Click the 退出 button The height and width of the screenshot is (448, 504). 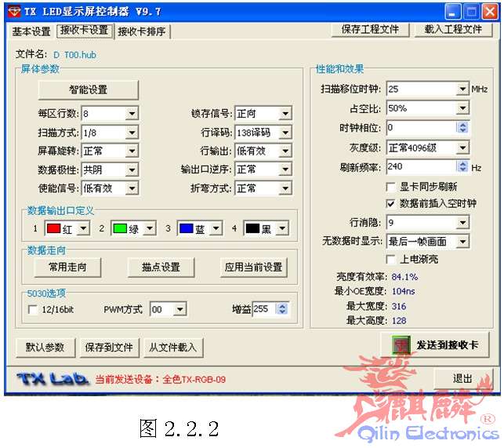click(x=463, y=378)
